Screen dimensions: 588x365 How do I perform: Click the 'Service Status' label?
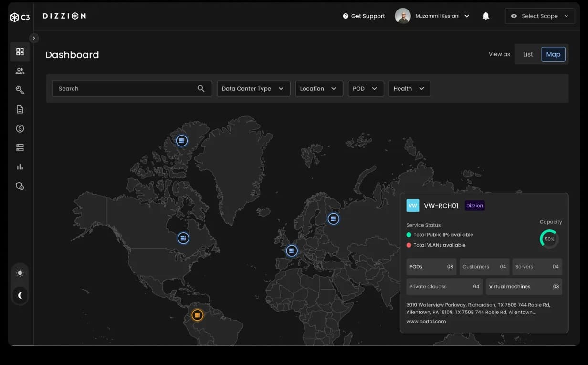tap(423, 225)
